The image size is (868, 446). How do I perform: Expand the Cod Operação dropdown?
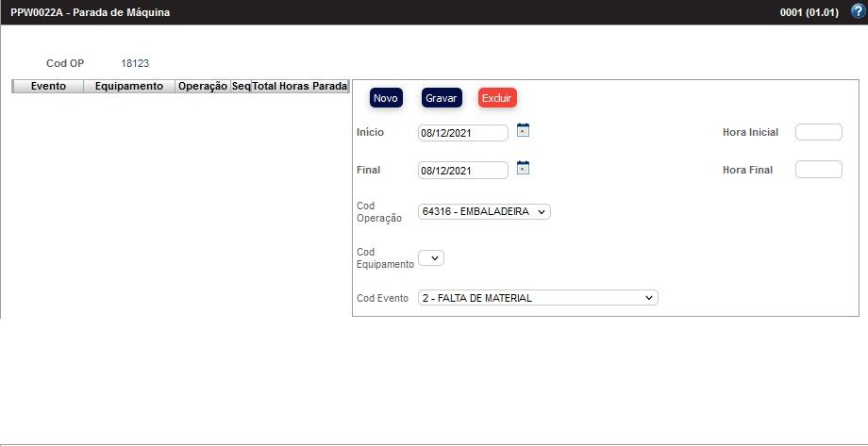484,212
